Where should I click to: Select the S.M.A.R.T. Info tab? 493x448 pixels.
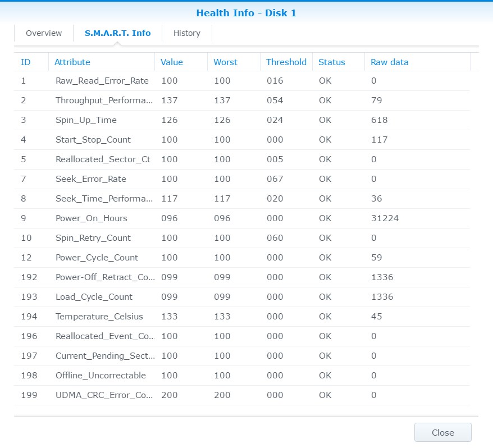click(x=117, y=33)
